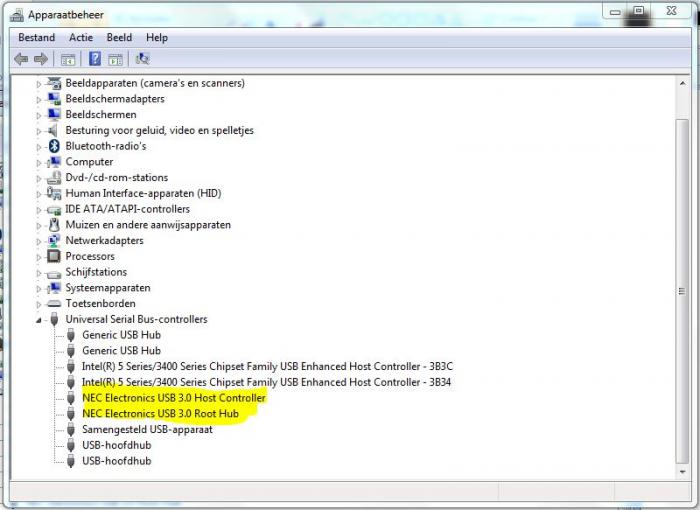The image size is (700, 510).
Task: Click the Computer category icon
Action: (54, 162)
